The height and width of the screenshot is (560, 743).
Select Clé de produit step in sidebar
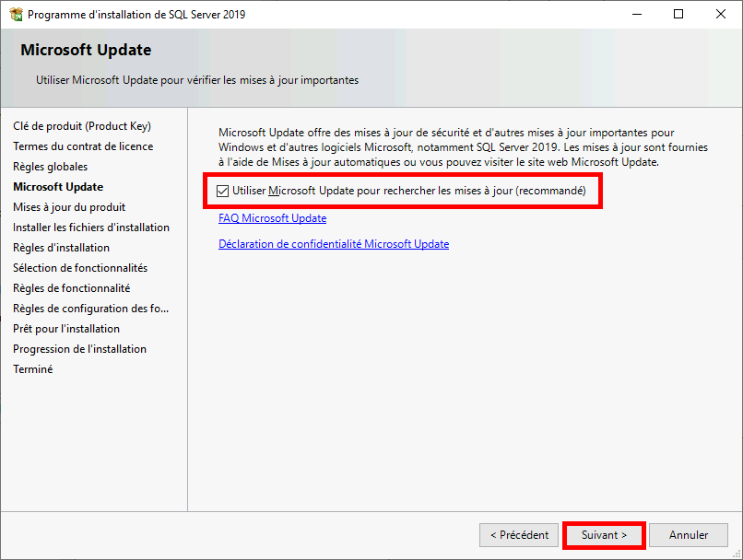point(80,125)
